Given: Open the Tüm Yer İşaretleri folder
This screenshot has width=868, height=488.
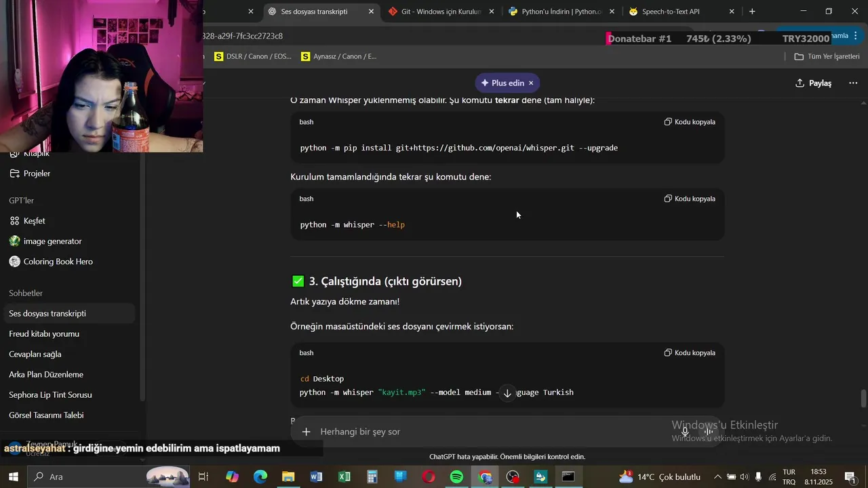Looking at the screenshot, I should [827, 57].
